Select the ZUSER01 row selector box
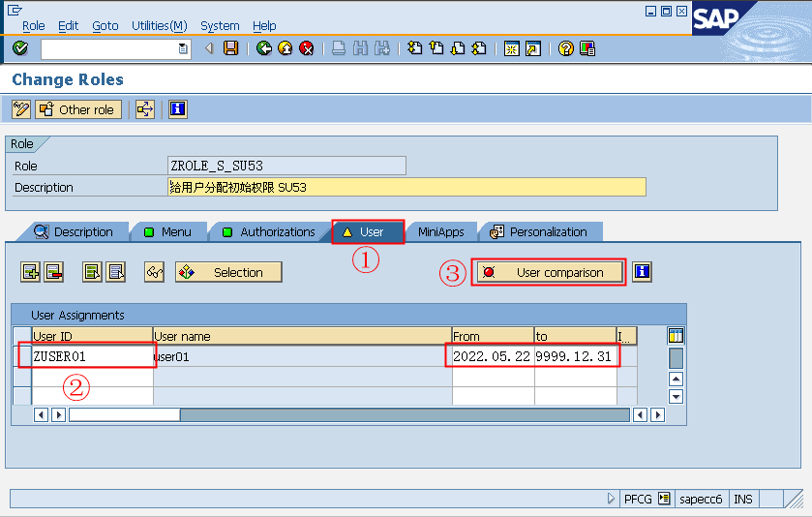 [22, 356]
